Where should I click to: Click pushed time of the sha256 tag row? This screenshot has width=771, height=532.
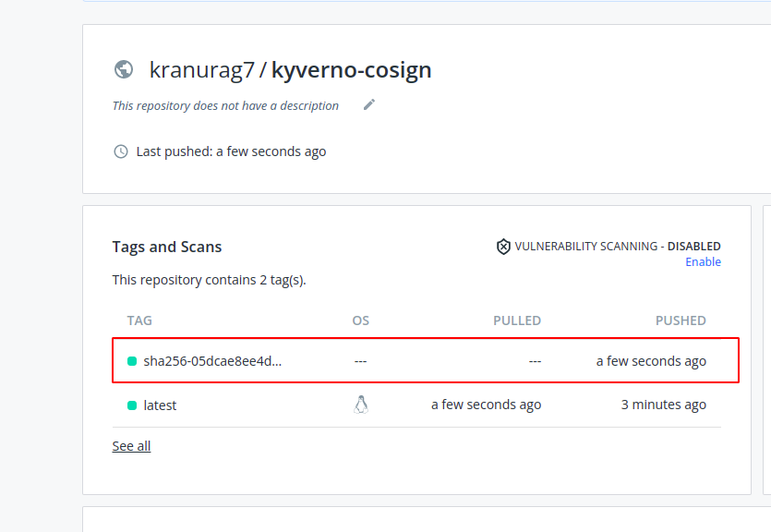pos(651,361)
